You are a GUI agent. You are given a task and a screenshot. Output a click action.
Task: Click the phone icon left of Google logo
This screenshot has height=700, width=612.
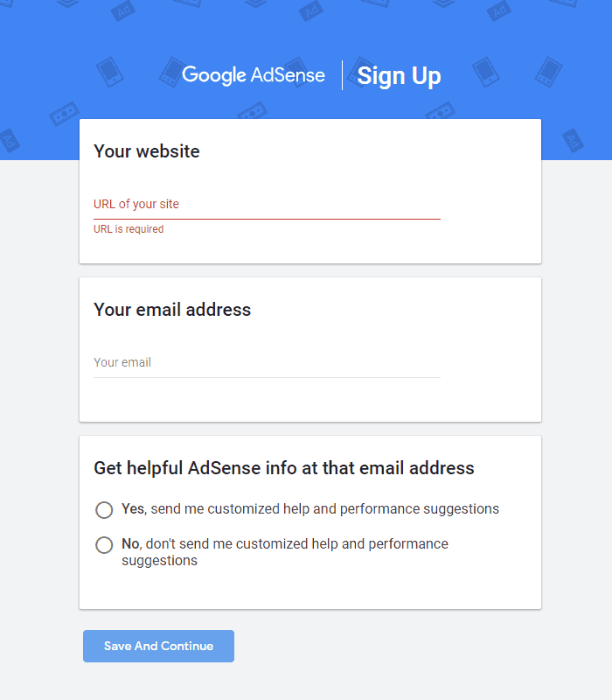[171, 72]
